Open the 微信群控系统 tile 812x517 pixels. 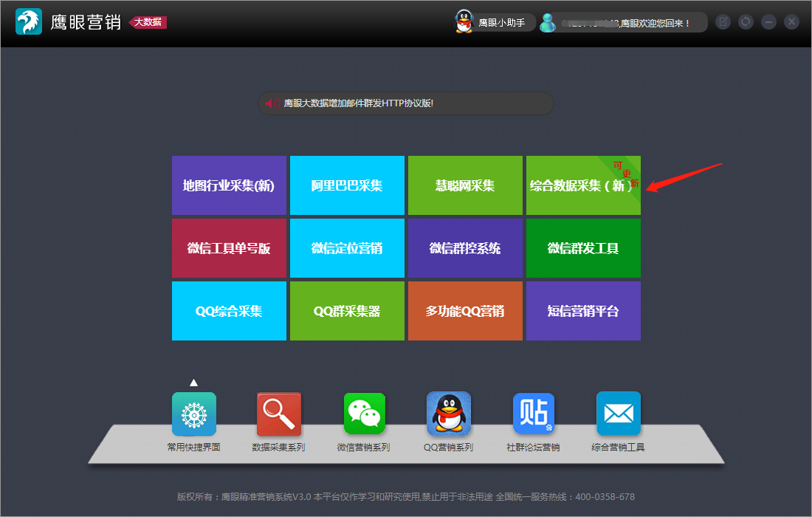pyautogui.click(x=465, y=248)
